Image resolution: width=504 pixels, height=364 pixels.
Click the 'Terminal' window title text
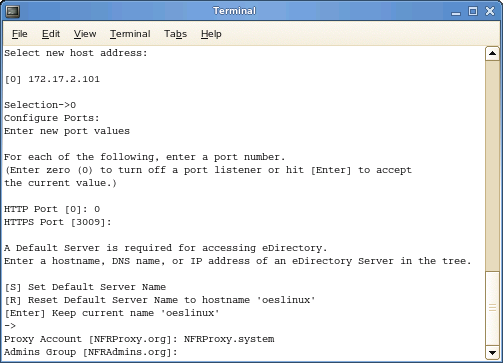[234, 11]
